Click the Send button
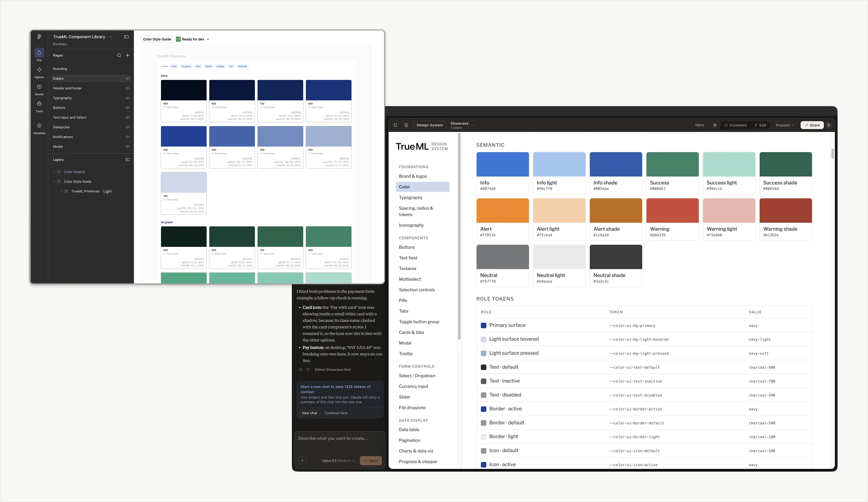This screenshot has width=868, height=502. pyautogui.click(x=371, y=461)
